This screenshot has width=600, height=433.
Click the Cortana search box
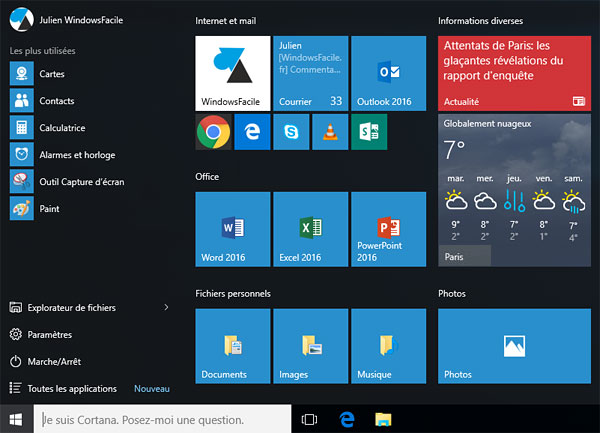162,419
